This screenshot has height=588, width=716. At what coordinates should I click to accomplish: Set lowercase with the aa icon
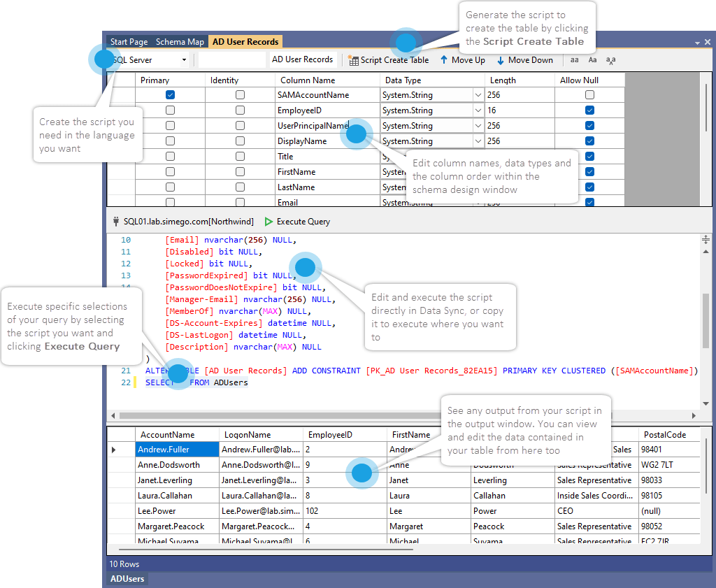pos(575,60)
